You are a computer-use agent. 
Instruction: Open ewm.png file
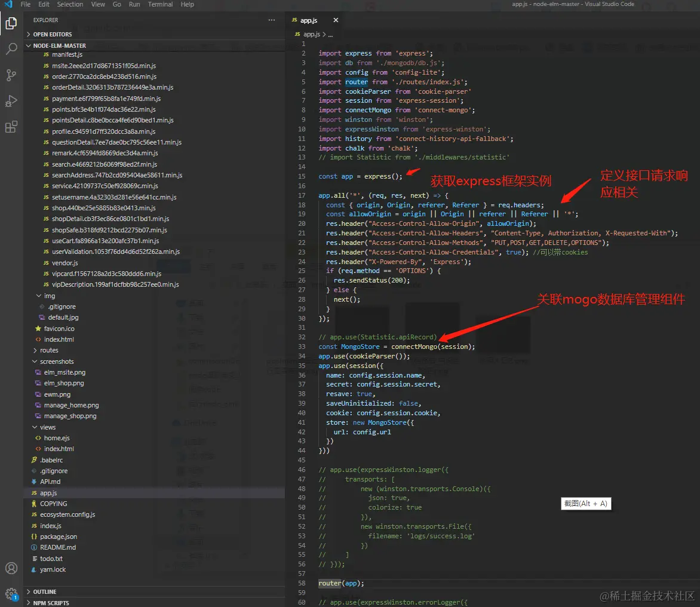[57, 394]
